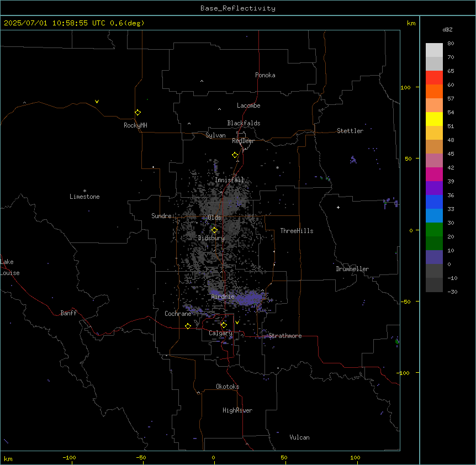Pick the pink 45 dBZ legend color
Image resolution: width=476 pixels, height=465 pixels.
click(434, 161)
